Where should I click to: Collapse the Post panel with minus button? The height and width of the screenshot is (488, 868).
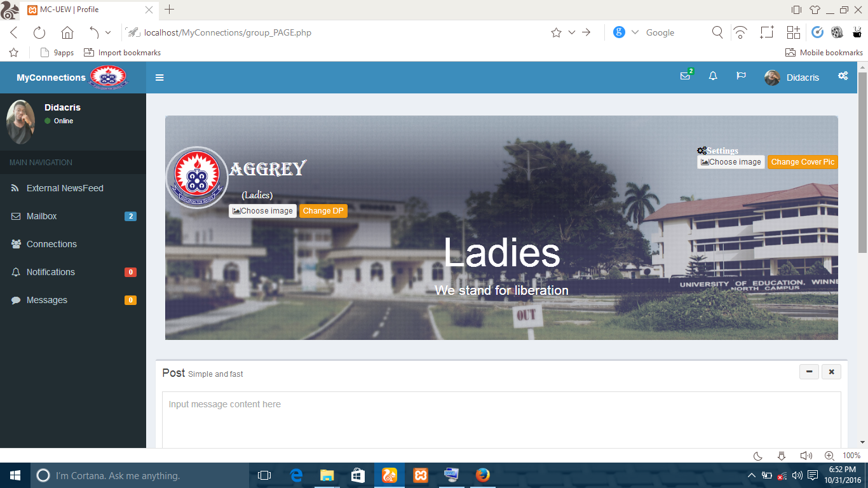click(x=809, y=372)
